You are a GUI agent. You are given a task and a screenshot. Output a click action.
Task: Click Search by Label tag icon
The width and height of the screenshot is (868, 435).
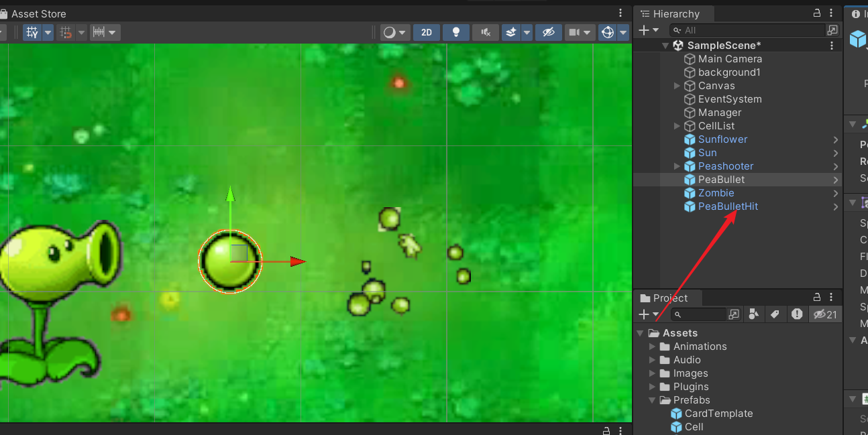pos(775,314)
